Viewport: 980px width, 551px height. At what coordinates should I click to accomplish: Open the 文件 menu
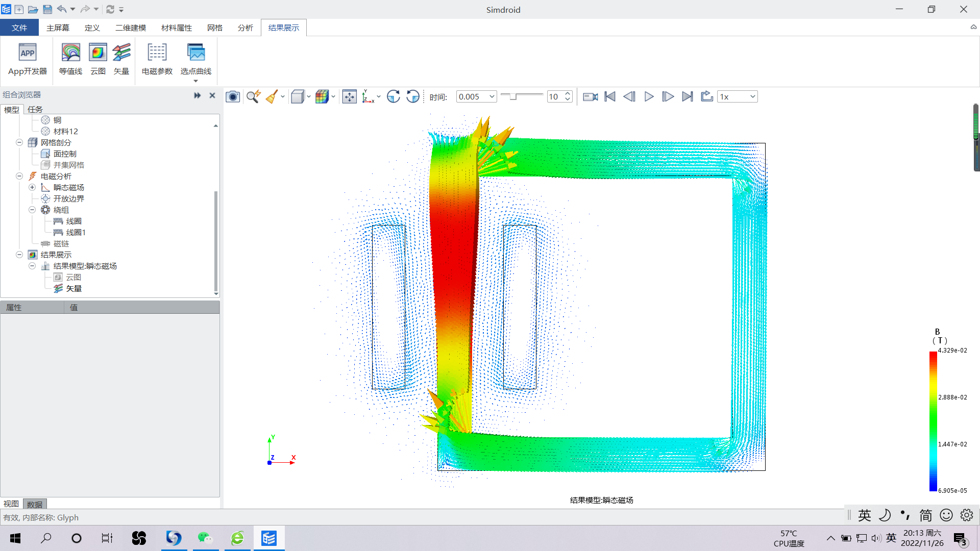tap(19, 28)
